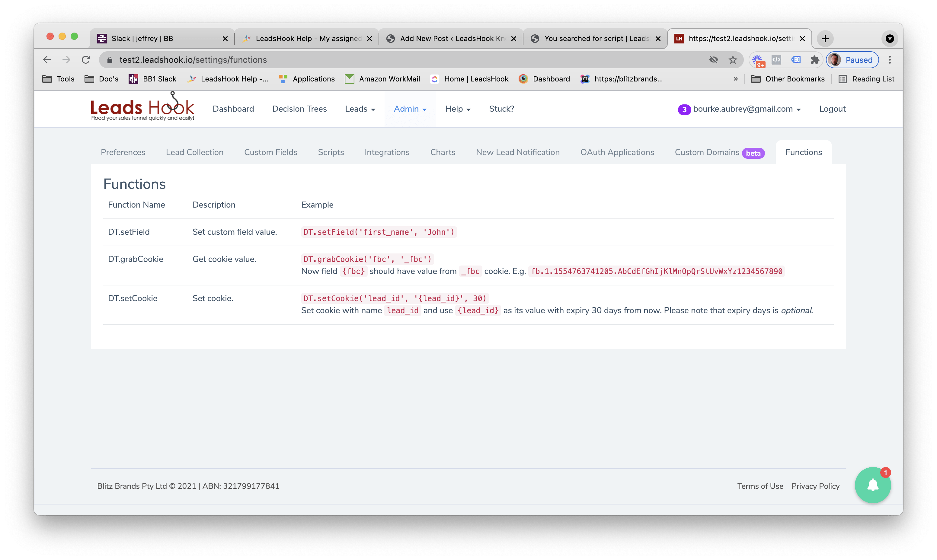Click the DT.setField('first_name', 'John') code example

379,232
